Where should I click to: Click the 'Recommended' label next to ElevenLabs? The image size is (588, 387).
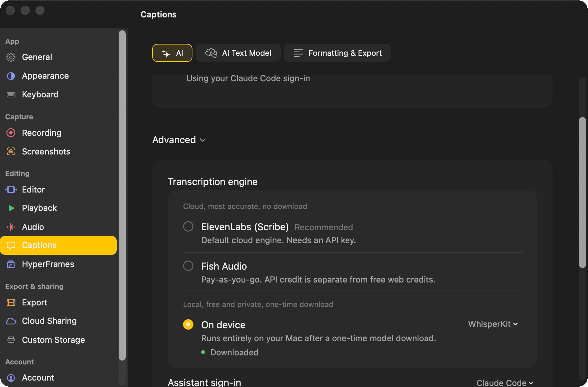(324, 227)
